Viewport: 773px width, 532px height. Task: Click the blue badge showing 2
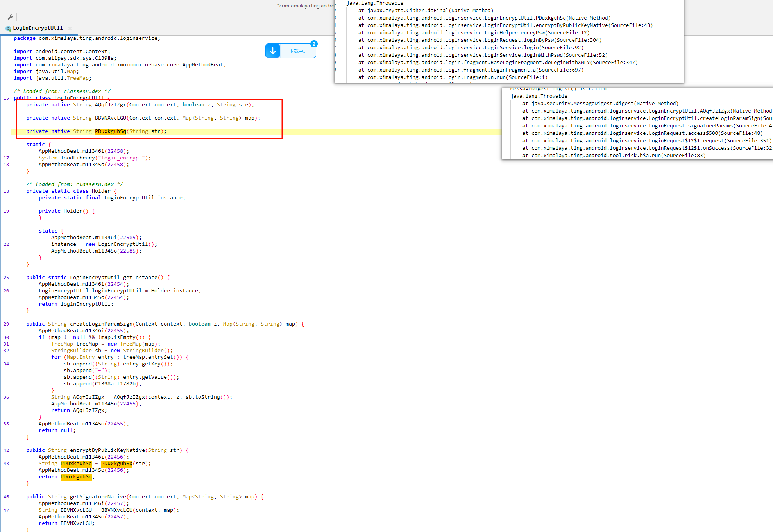pyautogui.click(x=314, y=44)
